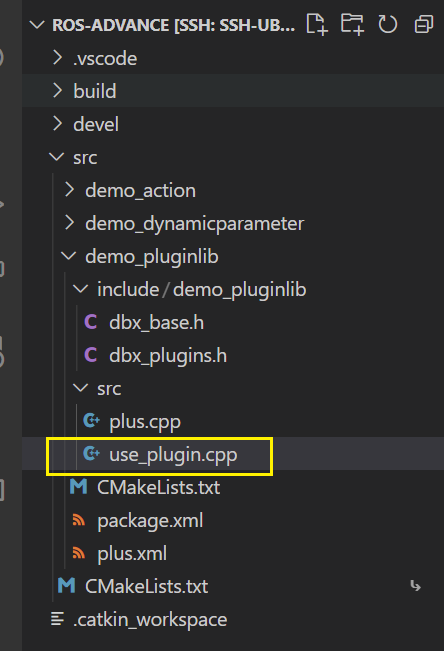Click the build folder name
The width and height of the screenshot is (444, 651).
(95, 91)
